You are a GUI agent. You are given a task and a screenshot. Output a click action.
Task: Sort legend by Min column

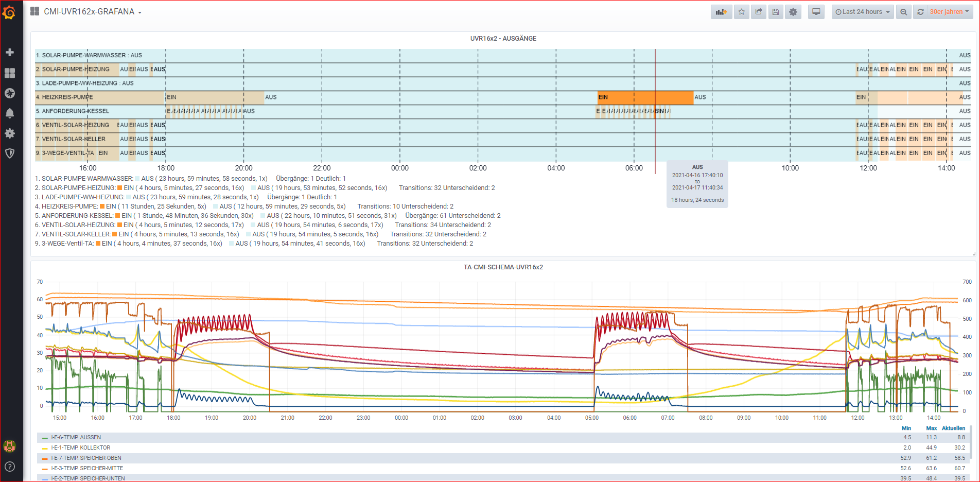pos(906,428)
